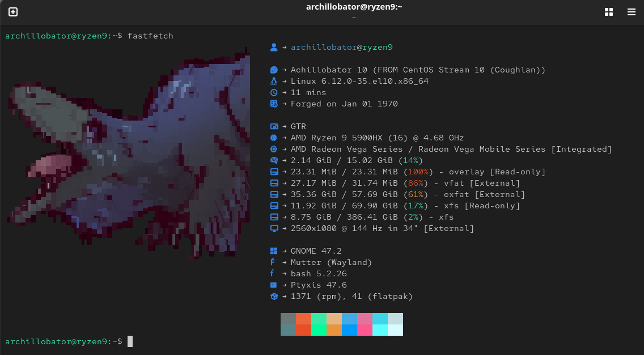Click the CPU icon beside AMD Ryzen 9
The width and height of the screenshot is (644, 355).
[x=274, y=138]
